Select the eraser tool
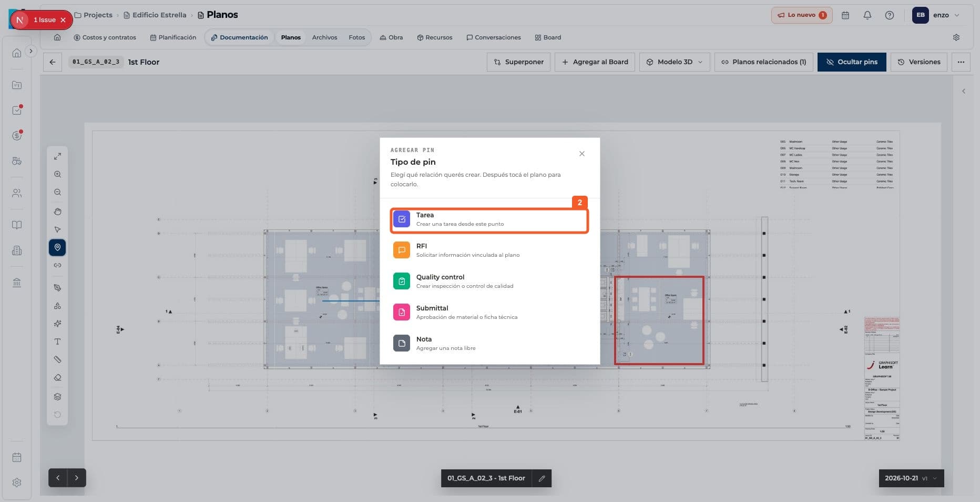 [58, 377]
